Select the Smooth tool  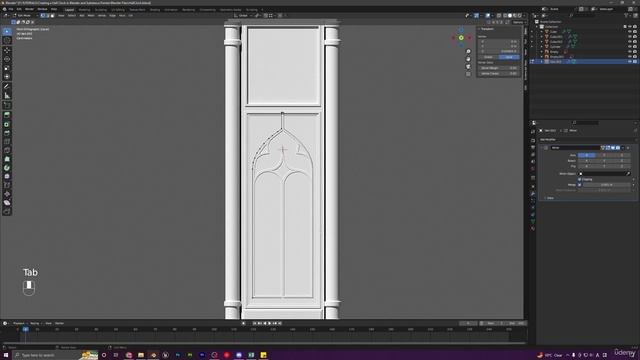tap(7, 176)
